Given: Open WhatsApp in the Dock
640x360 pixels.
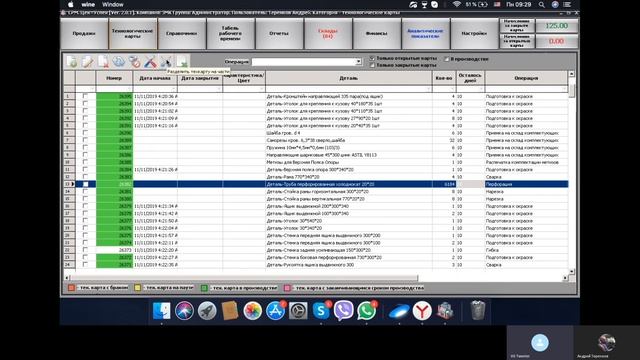Looking at the screenshot, I should tap(367, 311).
